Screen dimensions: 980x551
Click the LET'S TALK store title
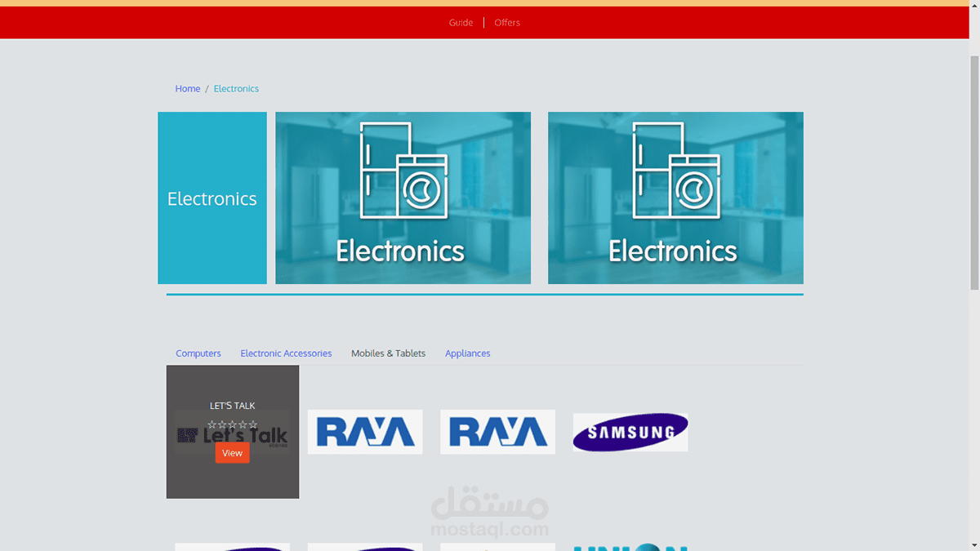pyautogui.click(x=233, y=406)
